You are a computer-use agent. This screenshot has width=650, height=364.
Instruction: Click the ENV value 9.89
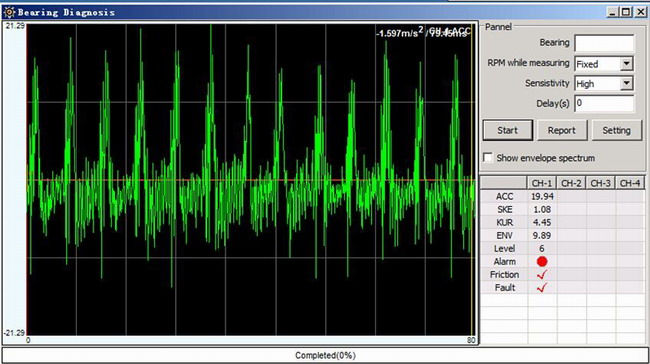point(542,235)
